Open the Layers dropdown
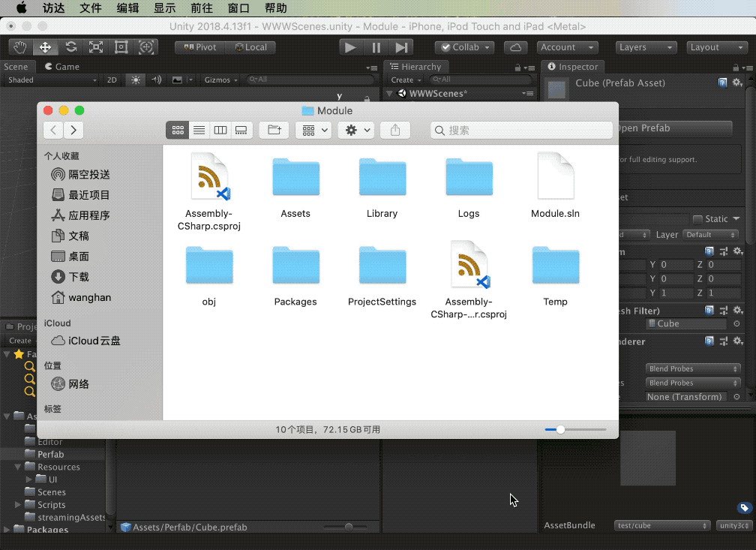This screenshot has height=550, width=756. (646, 47)
